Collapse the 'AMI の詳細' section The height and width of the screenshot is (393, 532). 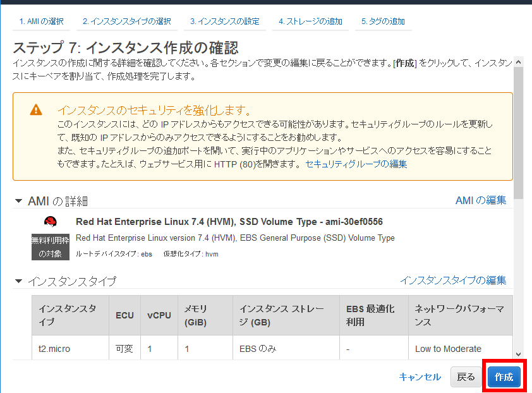(x=19, y=201)
